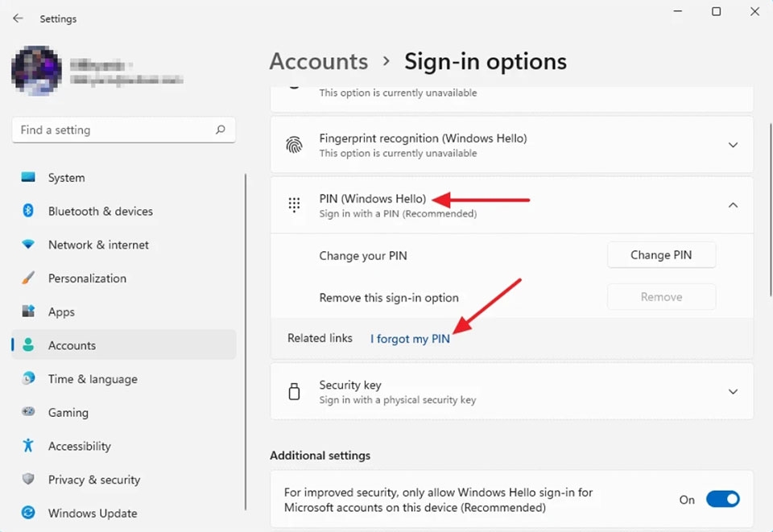Viewport: 773px width, 532px height.
Task: Open Time & language from the sidebar
Action: pos(91,378)
